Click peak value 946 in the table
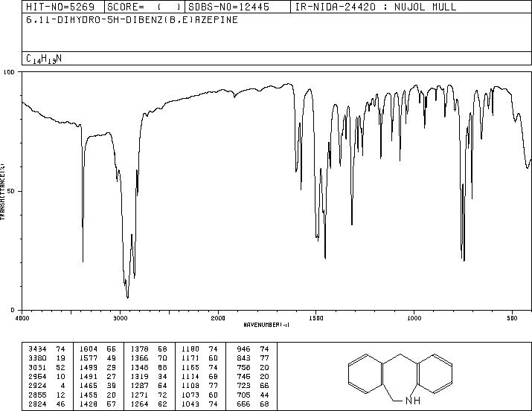This screenshot has width=532, height=411. 243,349
